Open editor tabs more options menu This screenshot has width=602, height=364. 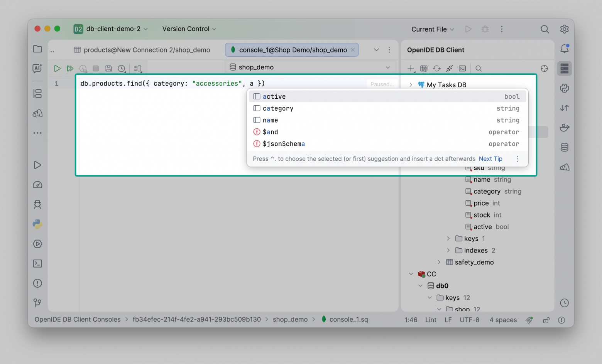pos(389,50)
